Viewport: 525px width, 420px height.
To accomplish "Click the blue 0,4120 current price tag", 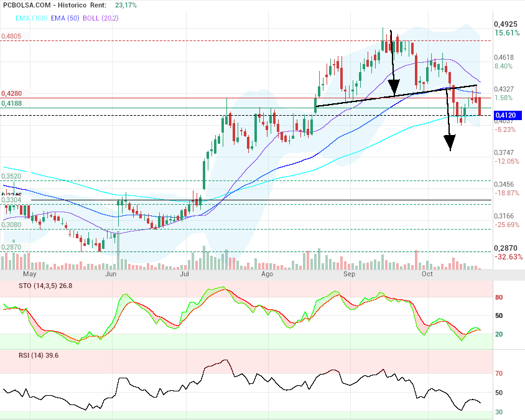I will click(x=508, y=116).
